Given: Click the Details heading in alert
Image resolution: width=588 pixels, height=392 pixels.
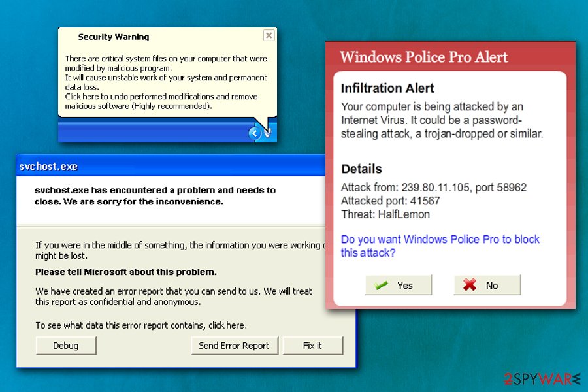Looking at the screenshot, I should pyautogui.click(x=361, y=169).
